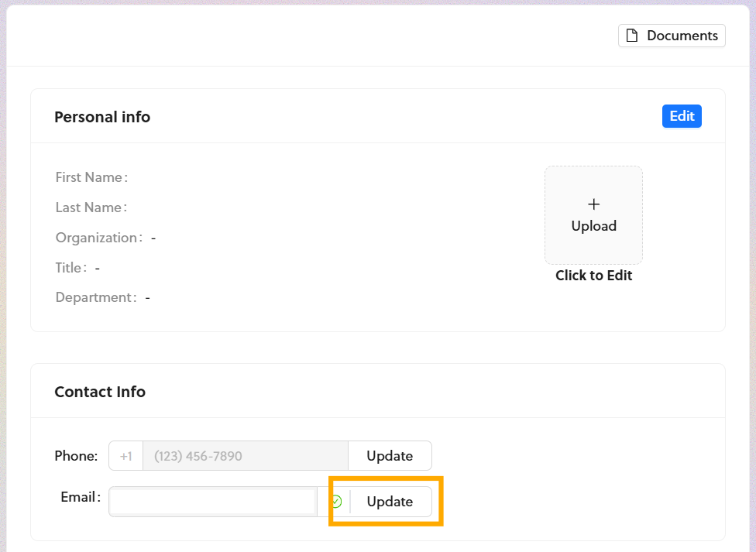Click the First Name label
Image resolution: width=756 pixels, height=552 pixels.
tap(89, 177)
